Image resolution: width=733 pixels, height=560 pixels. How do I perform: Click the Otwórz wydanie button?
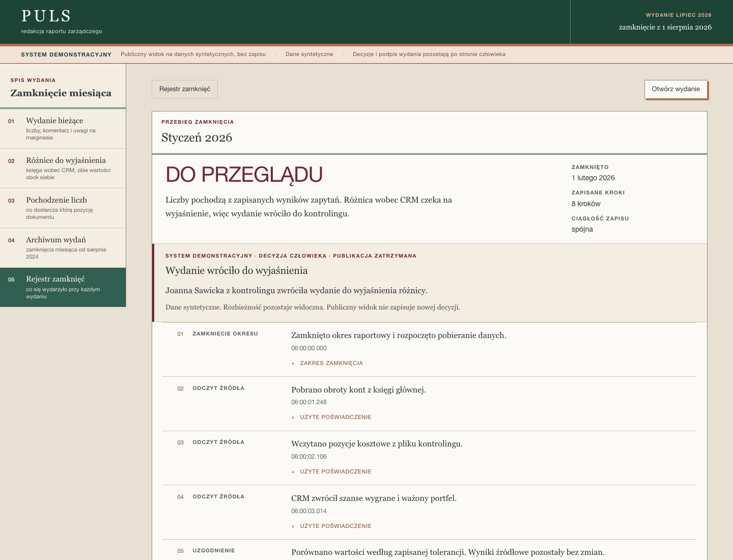point(676,89)
